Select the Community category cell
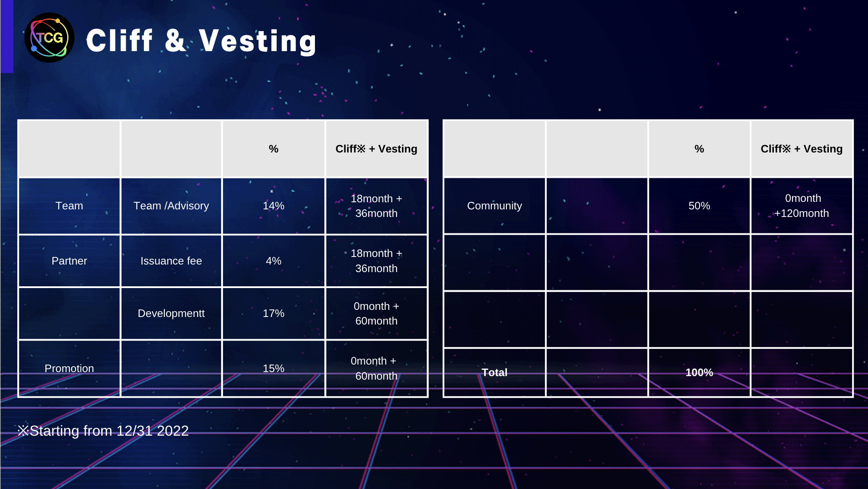 [494, 206]
